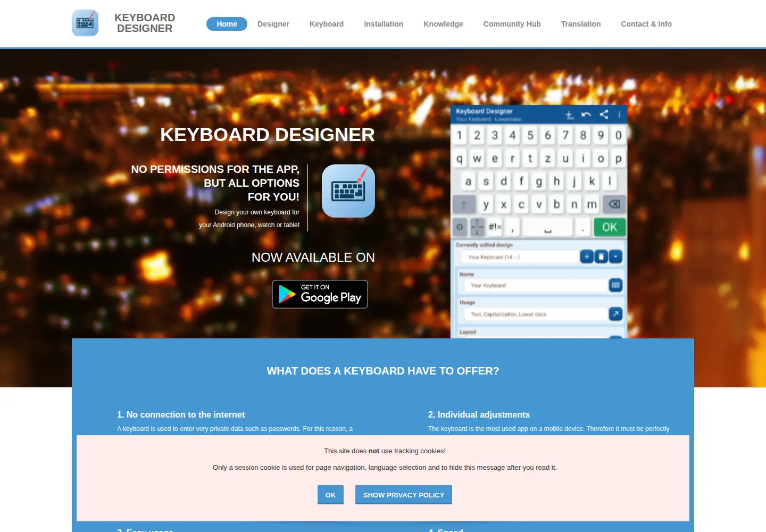Click the green OK key on keyboard preview

(610, 227)
